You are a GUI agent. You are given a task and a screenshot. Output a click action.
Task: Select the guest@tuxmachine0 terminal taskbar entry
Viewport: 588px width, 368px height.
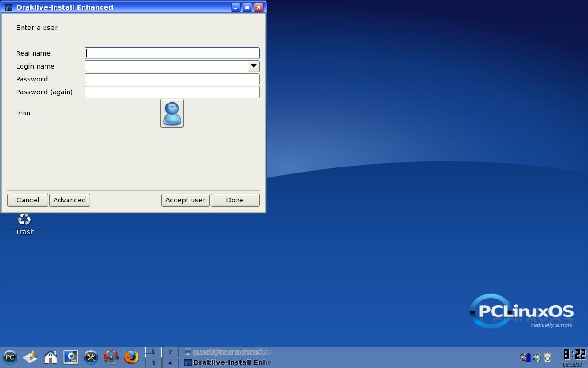pyautogui.click(x=228, y=352)
